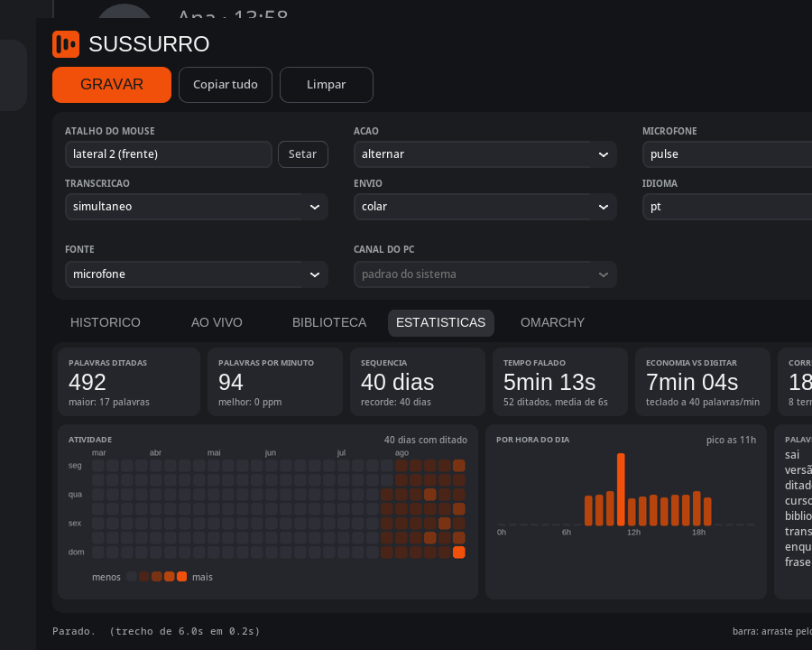Expand the Transcricao dropdown set to simultaneo

tap(197, 207)
